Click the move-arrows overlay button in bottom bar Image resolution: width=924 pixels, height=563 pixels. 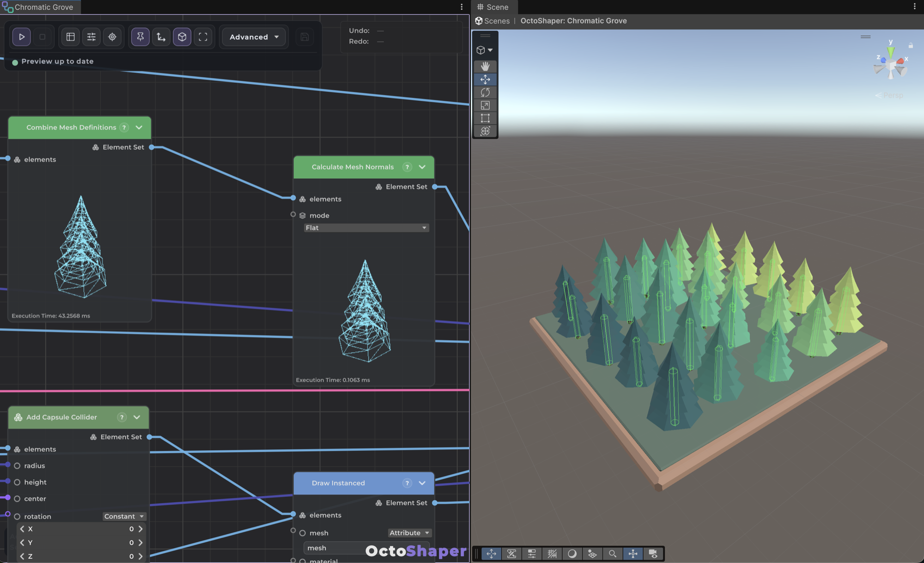(491, 554)
